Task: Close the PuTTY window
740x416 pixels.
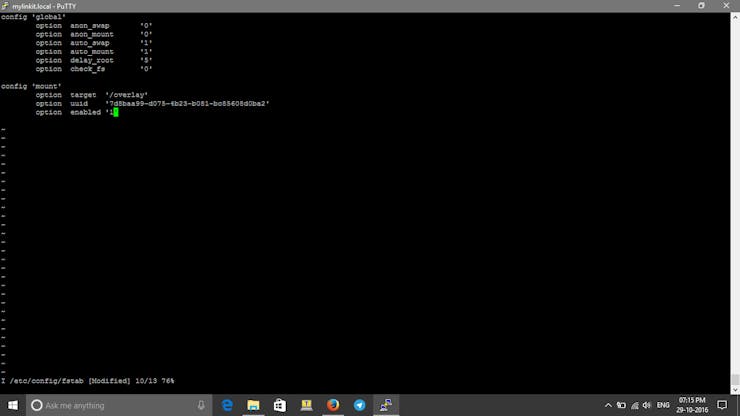Action: pos(726,6)
